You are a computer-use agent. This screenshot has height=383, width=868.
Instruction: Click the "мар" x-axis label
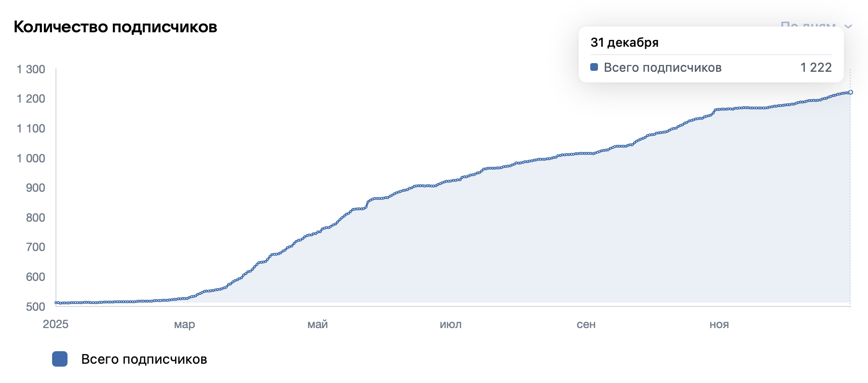tap(184, 325)
